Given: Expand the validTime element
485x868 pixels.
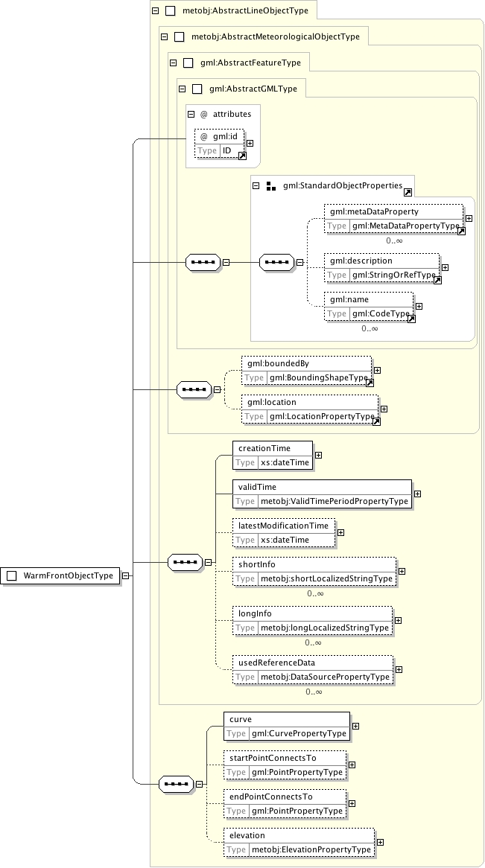Looking at the screenshot, I should (x=417, y=494).
